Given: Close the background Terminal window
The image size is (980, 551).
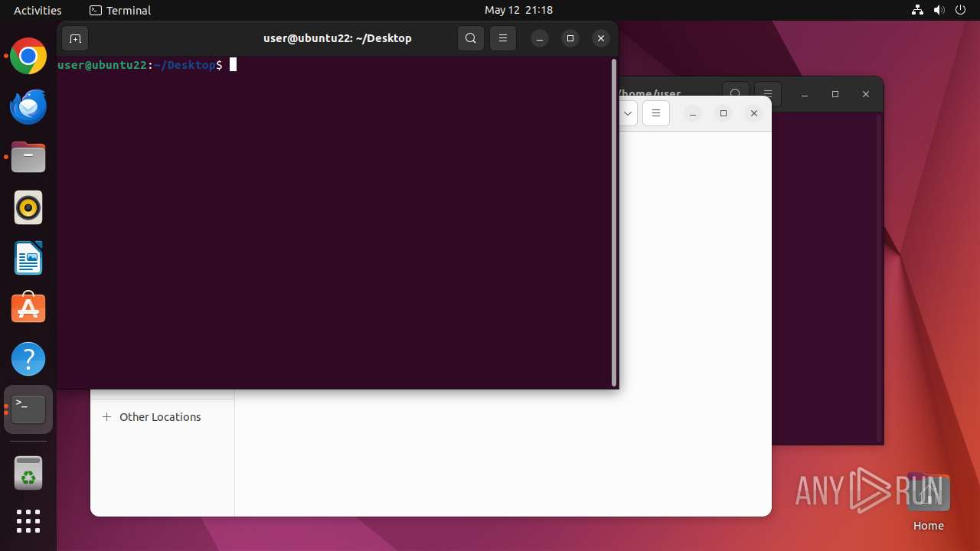Looking at the screenshot, I should (866, 94).
